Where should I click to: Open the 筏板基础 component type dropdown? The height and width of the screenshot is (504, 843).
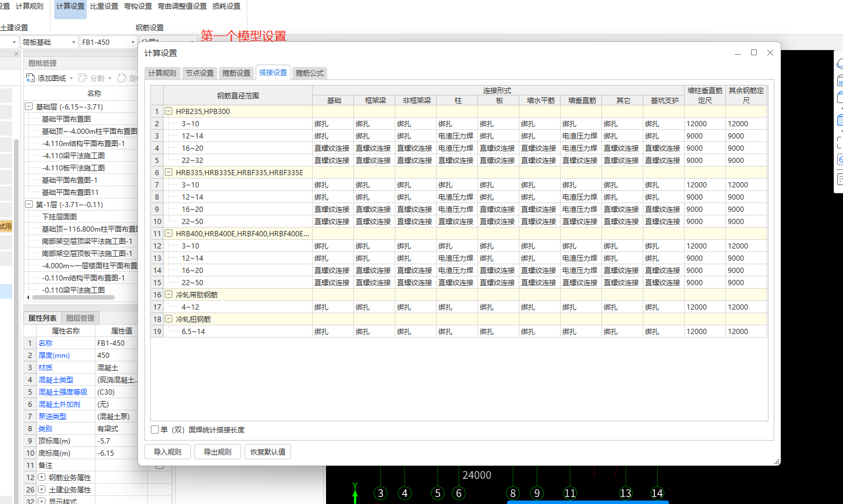[73, 42]
